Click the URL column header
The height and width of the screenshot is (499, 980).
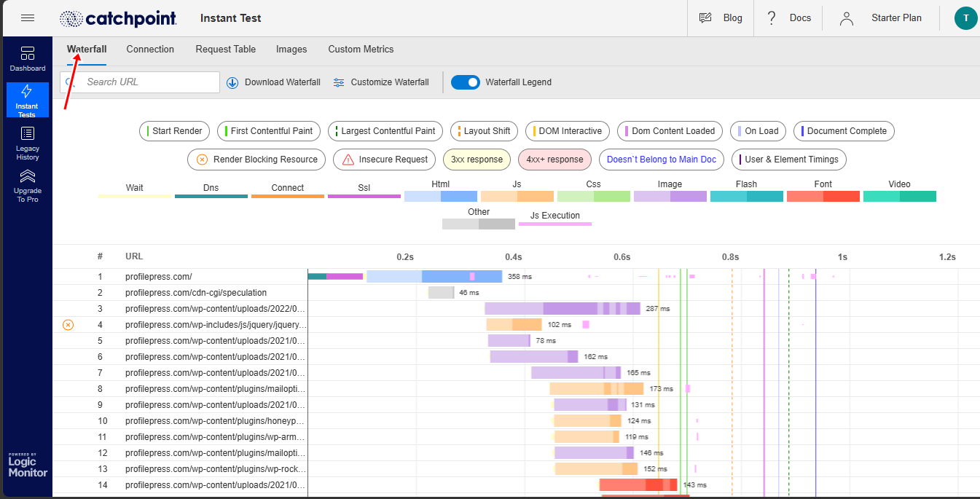click(x=134, y=257)
